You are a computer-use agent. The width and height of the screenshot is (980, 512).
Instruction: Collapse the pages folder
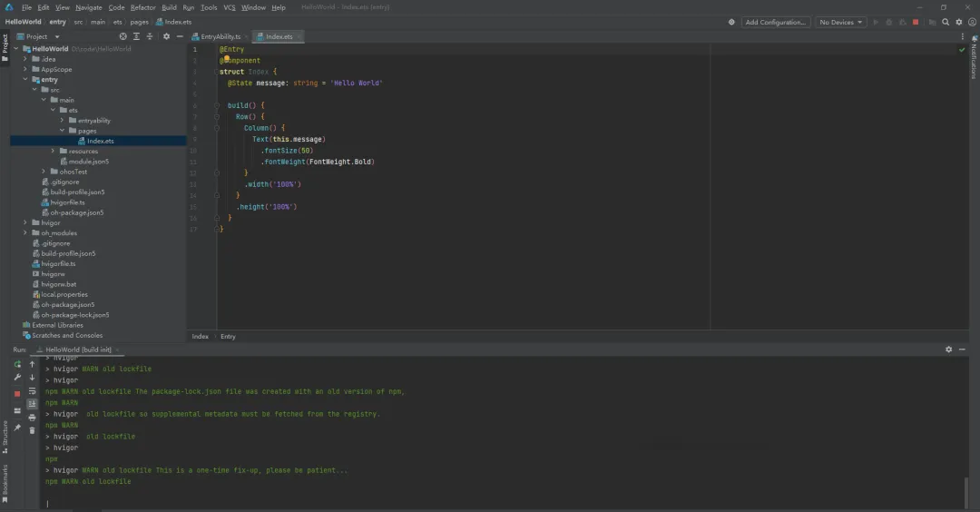pos(62,131)
